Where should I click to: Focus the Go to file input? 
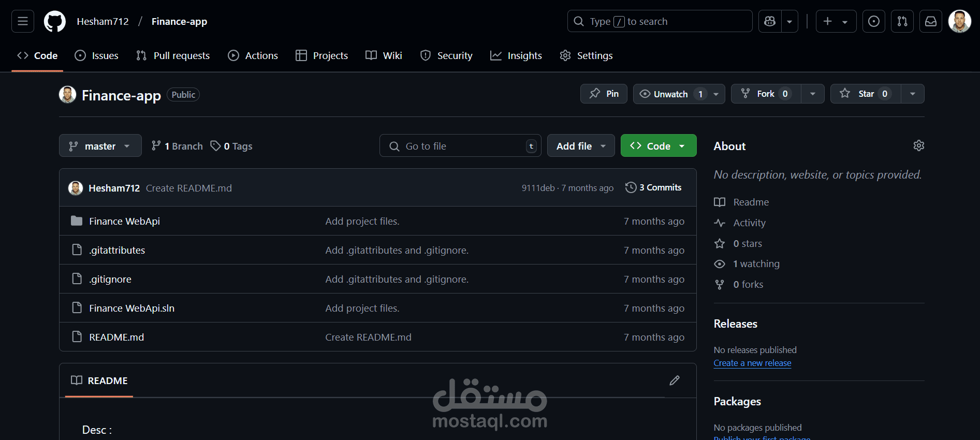(461, 146)
